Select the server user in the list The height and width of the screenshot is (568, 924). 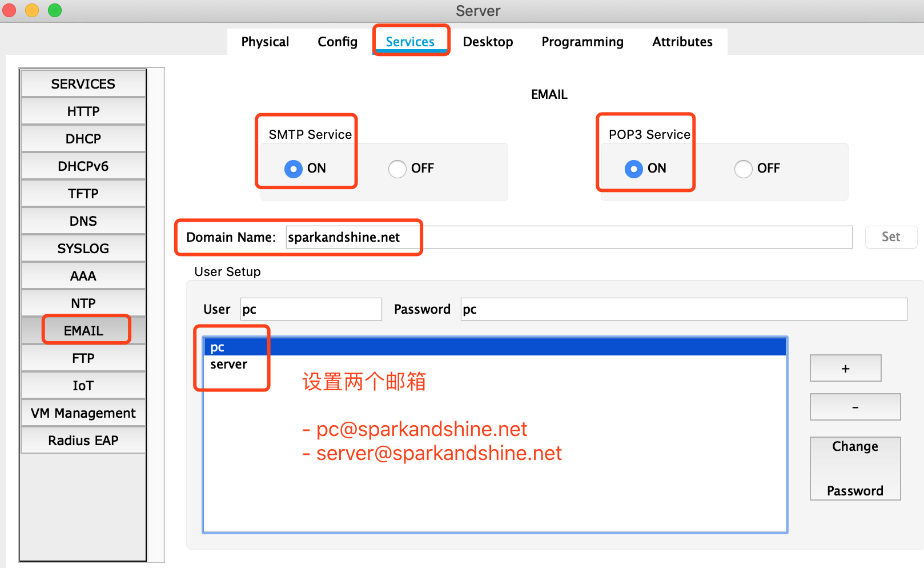pos(228,364)
